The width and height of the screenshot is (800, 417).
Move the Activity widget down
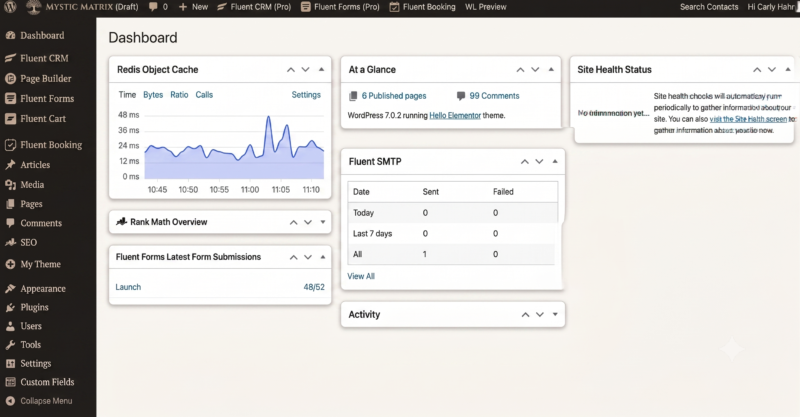540,314
